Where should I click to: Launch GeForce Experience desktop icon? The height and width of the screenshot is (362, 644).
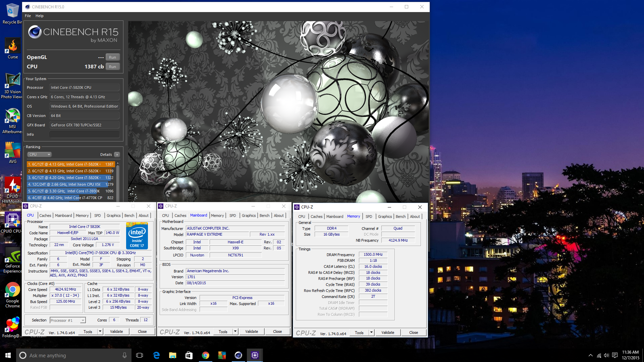point(12,260)
